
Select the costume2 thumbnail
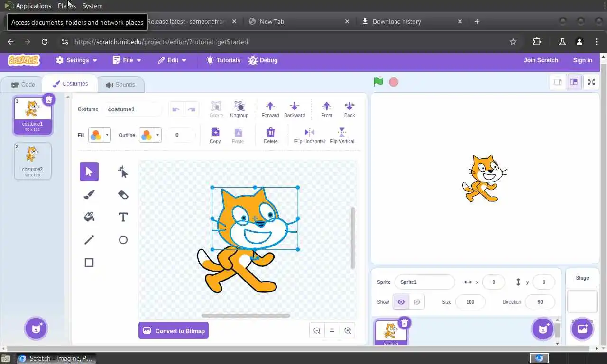32,161
